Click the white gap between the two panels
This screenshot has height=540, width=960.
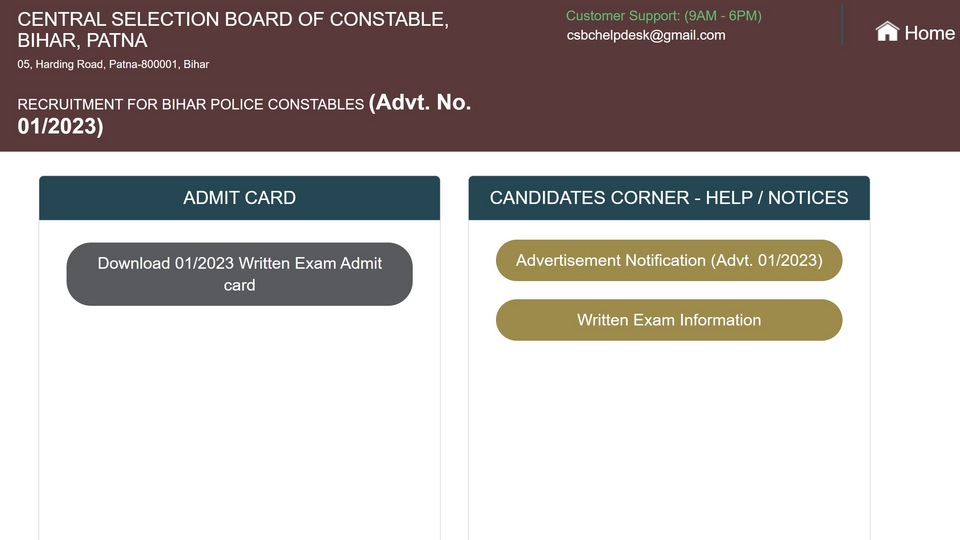coord(454,355)
